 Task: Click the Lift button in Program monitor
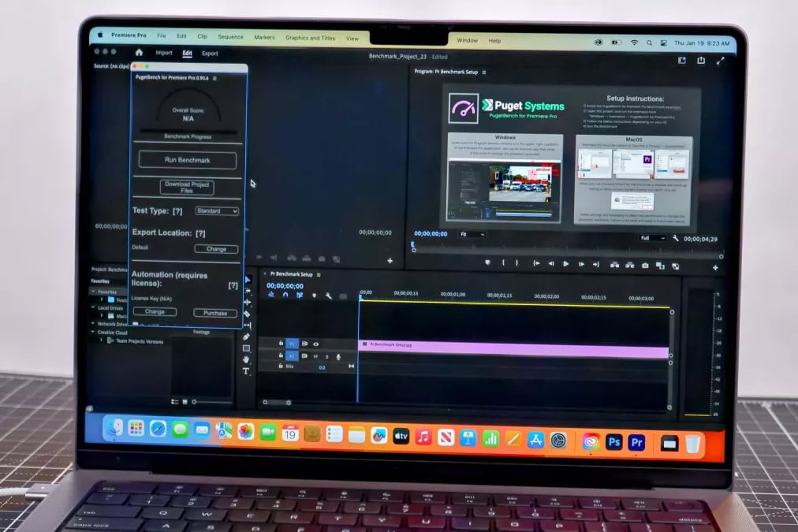click(614, 265)
